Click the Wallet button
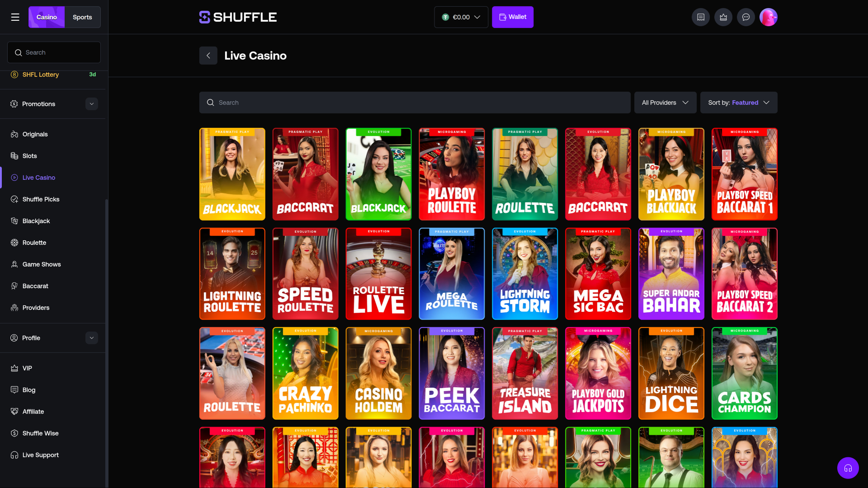Screen dimensions: 868x488 pos(512,17)
